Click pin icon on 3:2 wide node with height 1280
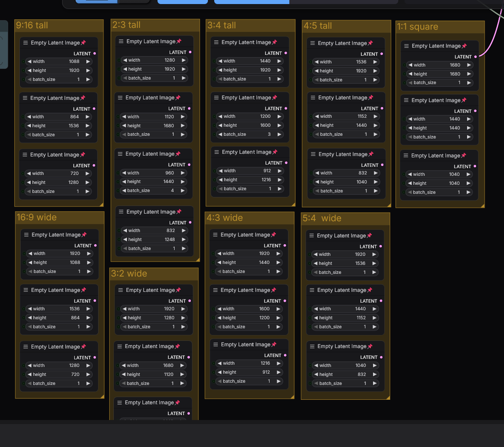 pyautogui.click(x=178, y=290)
